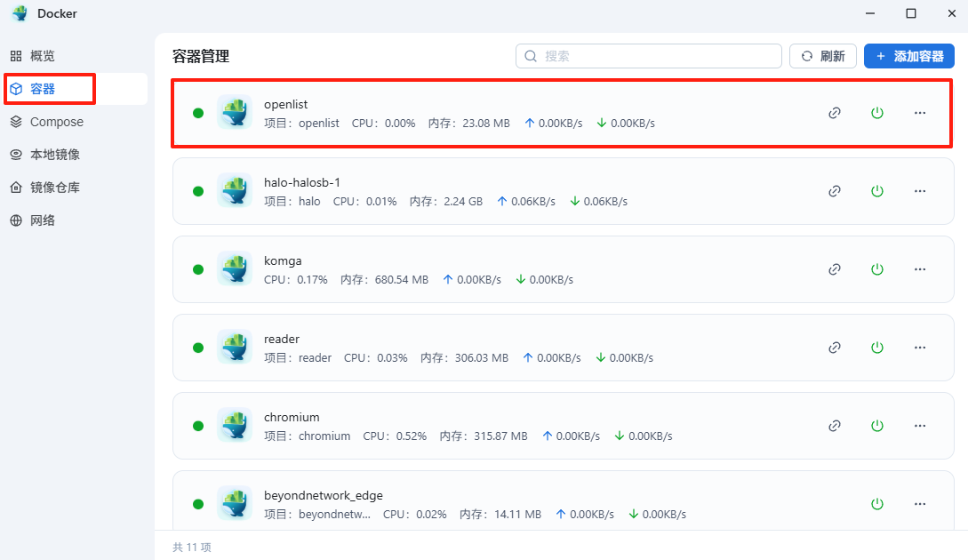Click the search magnifier icon

pos(531,56)
